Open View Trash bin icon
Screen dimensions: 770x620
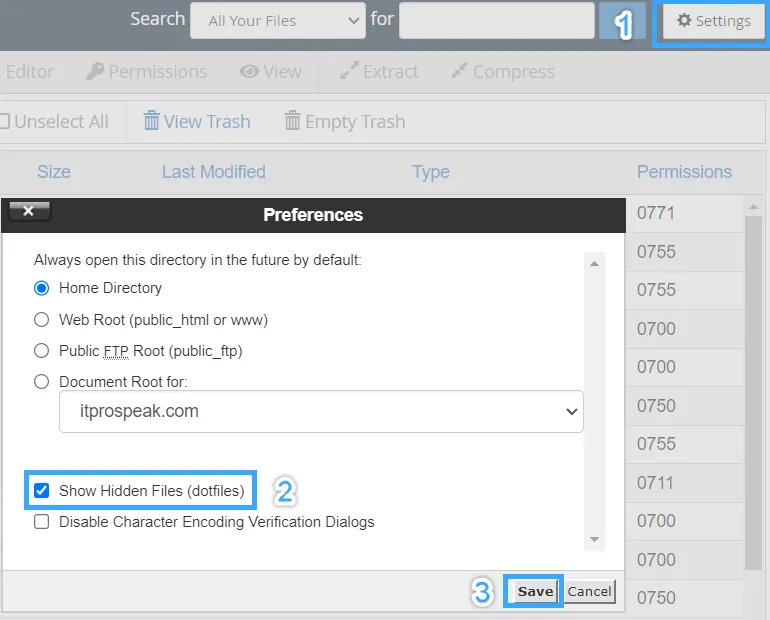click(x=152, y=122)
